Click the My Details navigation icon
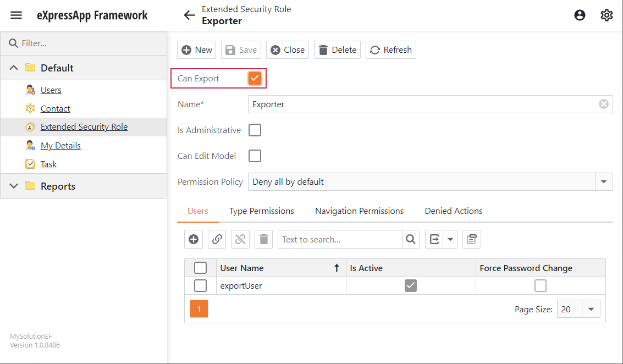623x364 pixels. pyautogui.click(x=30, y=146)
